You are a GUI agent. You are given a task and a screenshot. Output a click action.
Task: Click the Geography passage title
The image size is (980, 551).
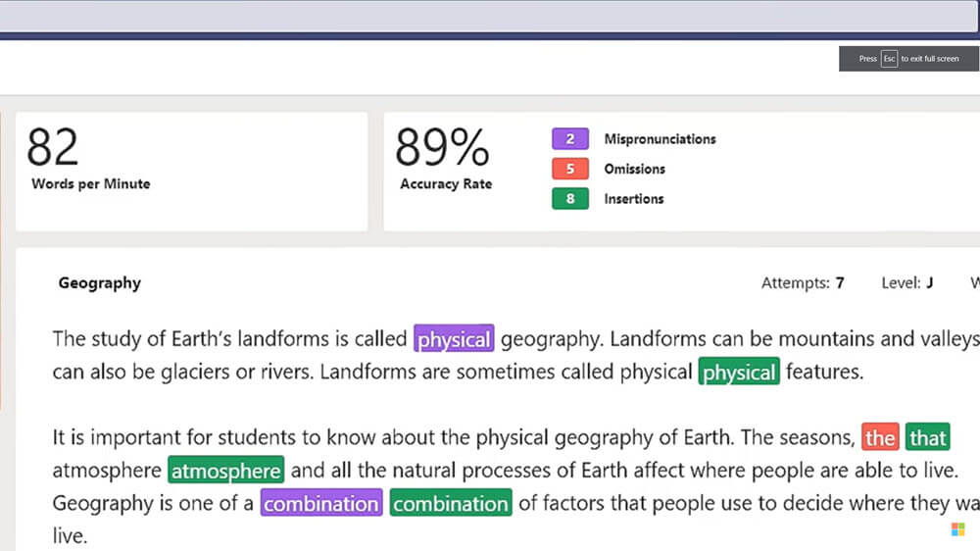tap(99, 283)
